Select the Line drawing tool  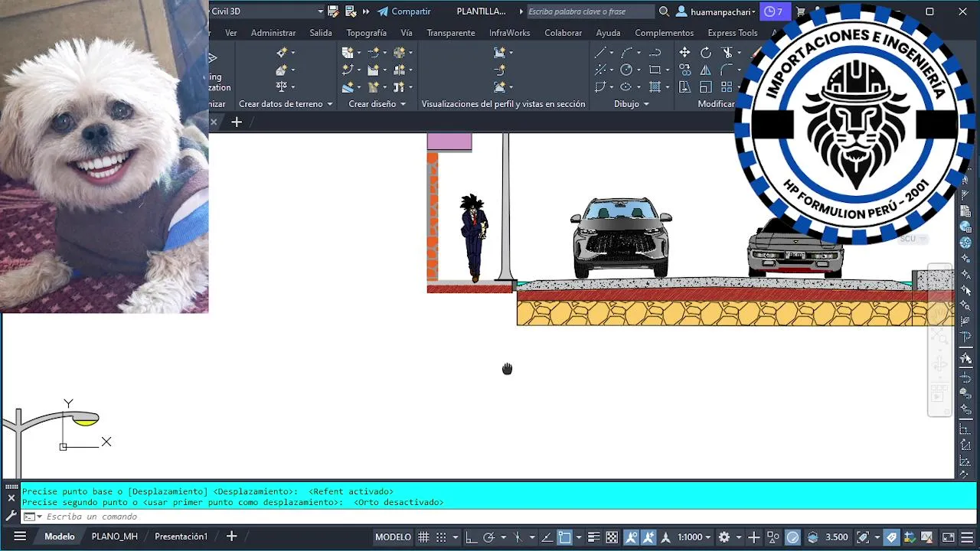(600, 53)
